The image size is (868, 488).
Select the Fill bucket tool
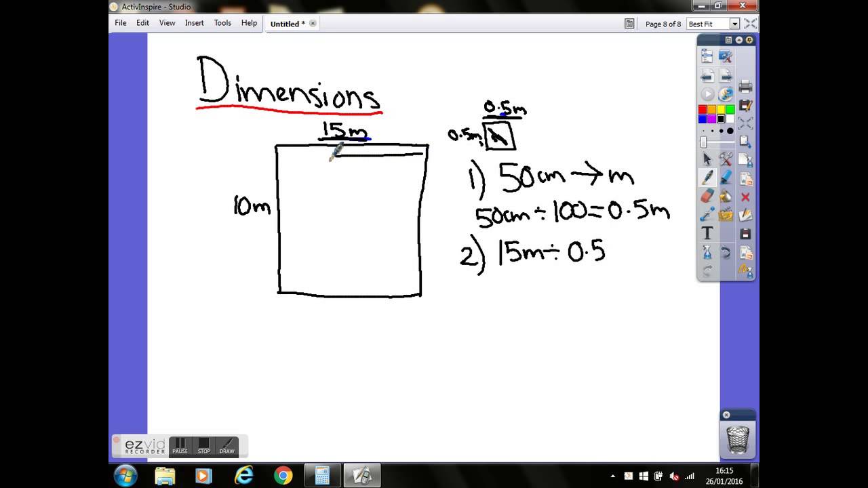point(726,196)
